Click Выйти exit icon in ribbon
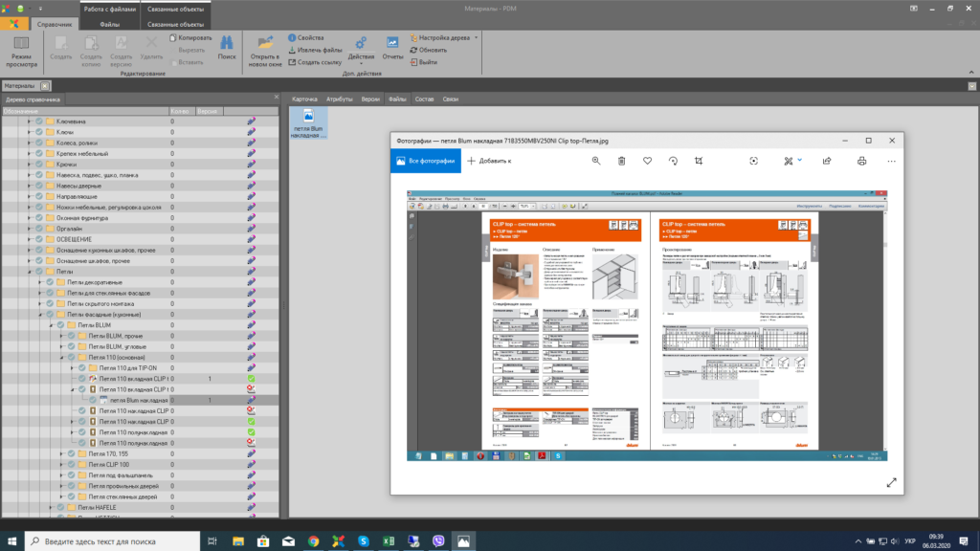 tap(413, 62)
